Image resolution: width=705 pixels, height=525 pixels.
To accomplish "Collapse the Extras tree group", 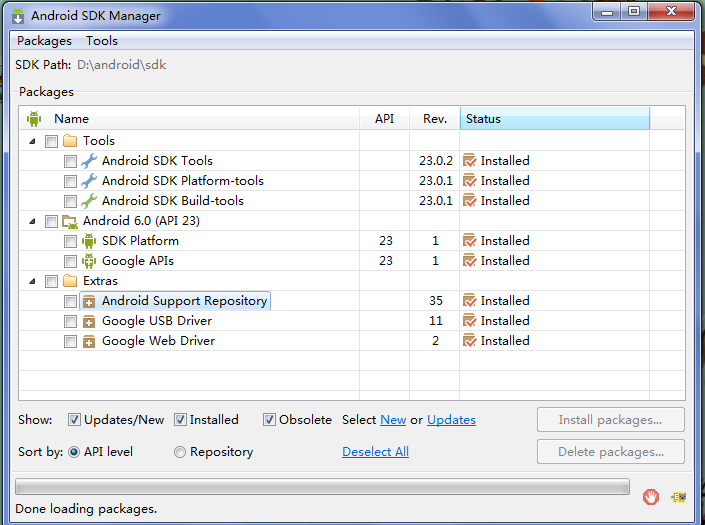I will [x=32, y=281].
